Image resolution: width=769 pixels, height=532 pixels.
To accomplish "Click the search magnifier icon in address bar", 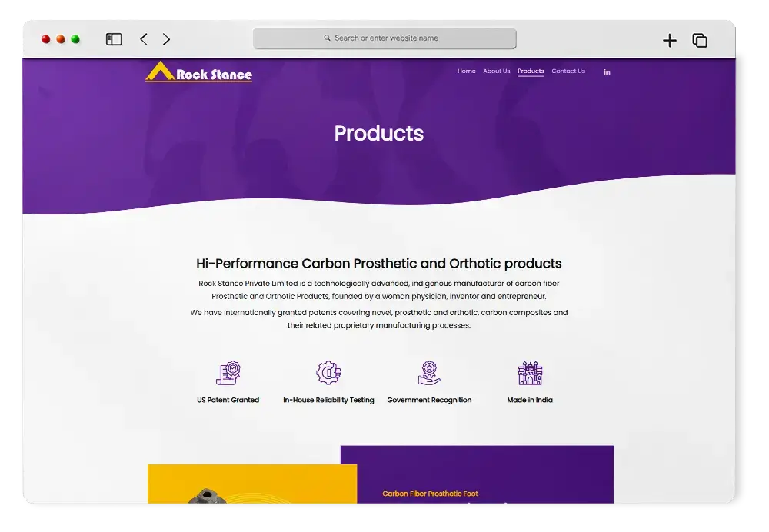I will [327, 38].
